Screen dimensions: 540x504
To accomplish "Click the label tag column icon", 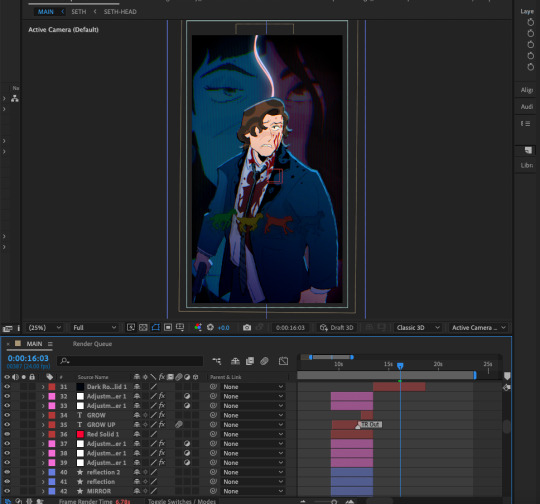I will point(50,377).
